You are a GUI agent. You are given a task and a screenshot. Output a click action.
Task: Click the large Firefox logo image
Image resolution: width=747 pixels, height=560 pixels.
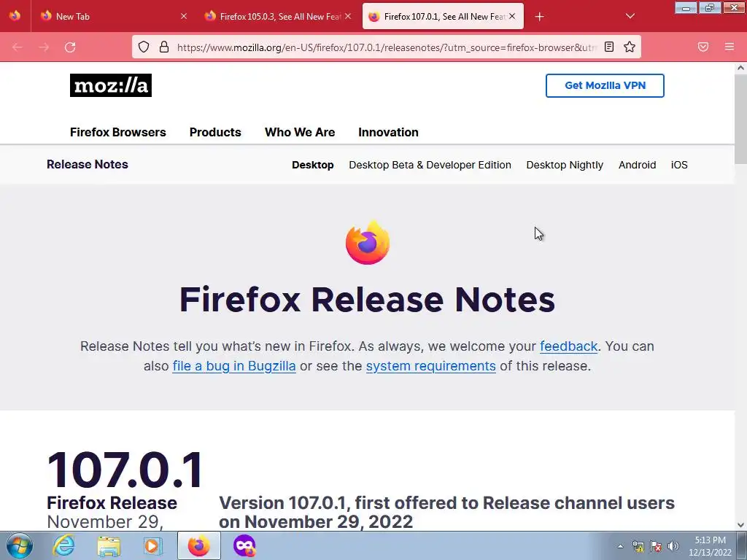click(368, 242)
